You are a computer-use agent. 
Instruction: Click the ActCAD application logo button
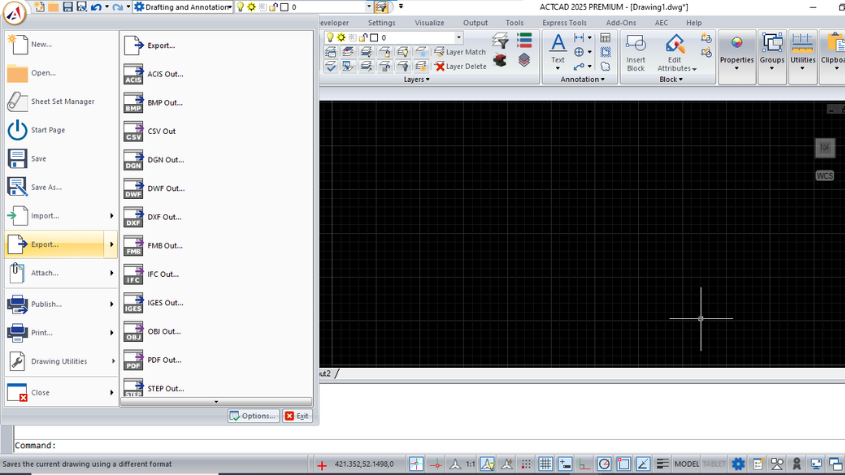[15, 13]
